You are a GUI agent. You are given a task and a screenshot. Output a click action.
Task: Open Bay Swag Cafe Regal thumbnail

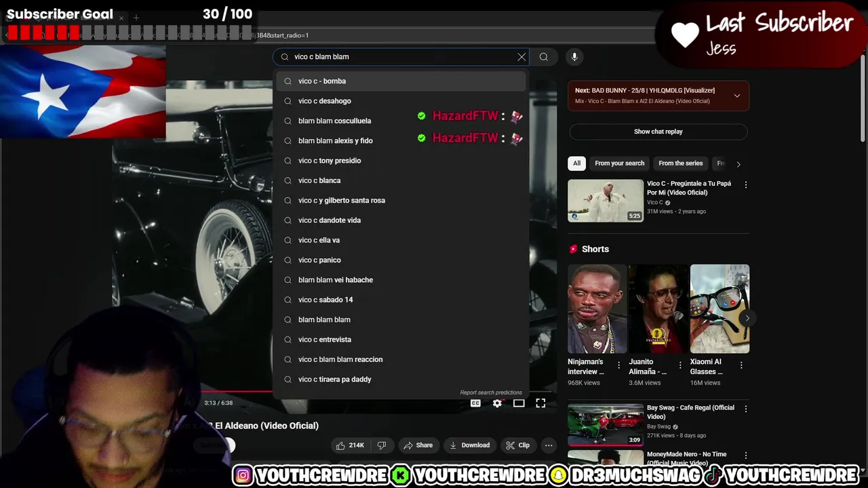[606, 425]
